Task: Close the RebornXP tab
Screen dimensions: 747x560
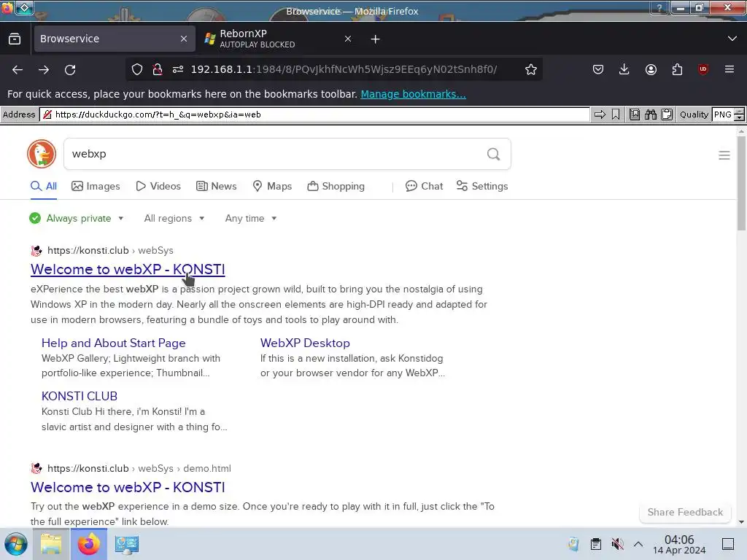Action: pos(348,39)
